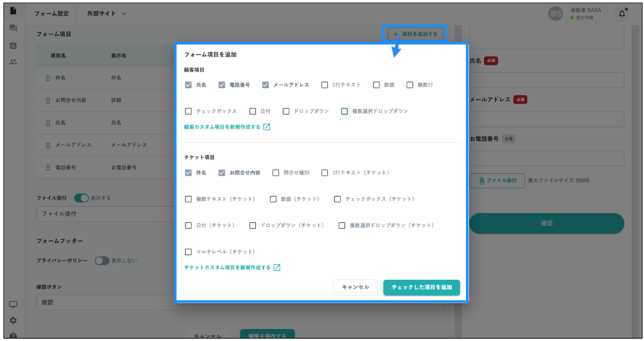
Task: Check the 複数選択ドロップダウン checkbox
Action: click(344, 111)
